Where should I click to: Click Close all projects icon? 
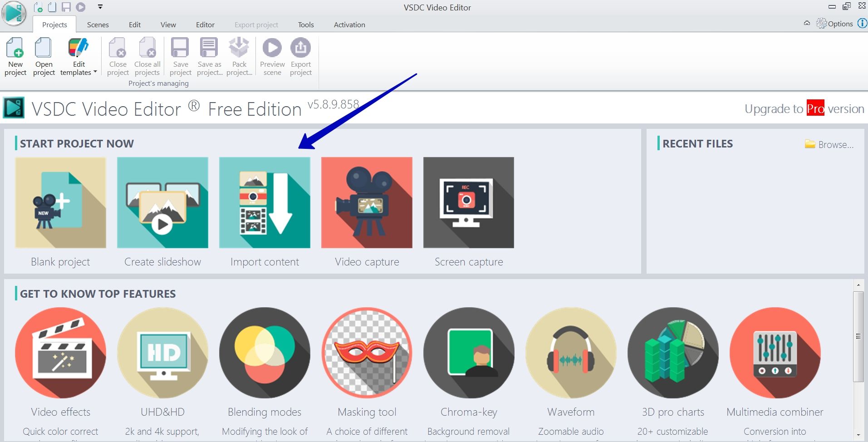click(x=147, y=48)
